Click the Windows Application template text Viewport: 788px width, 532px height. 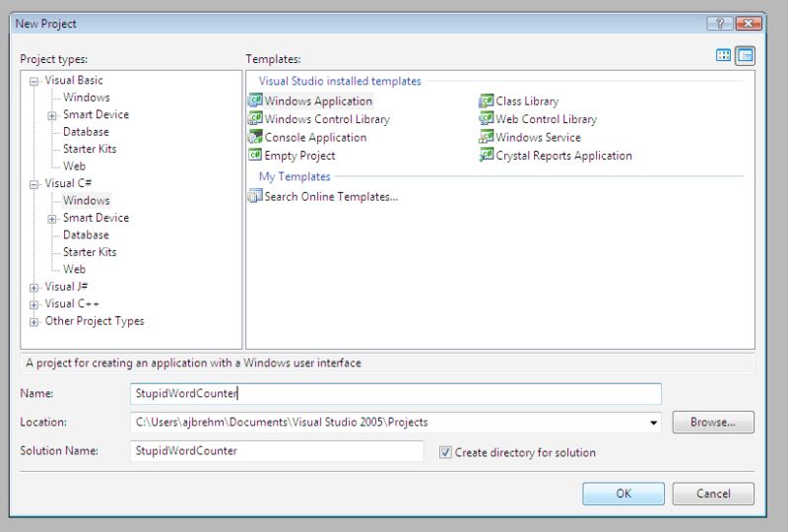(x=318, y=100)
